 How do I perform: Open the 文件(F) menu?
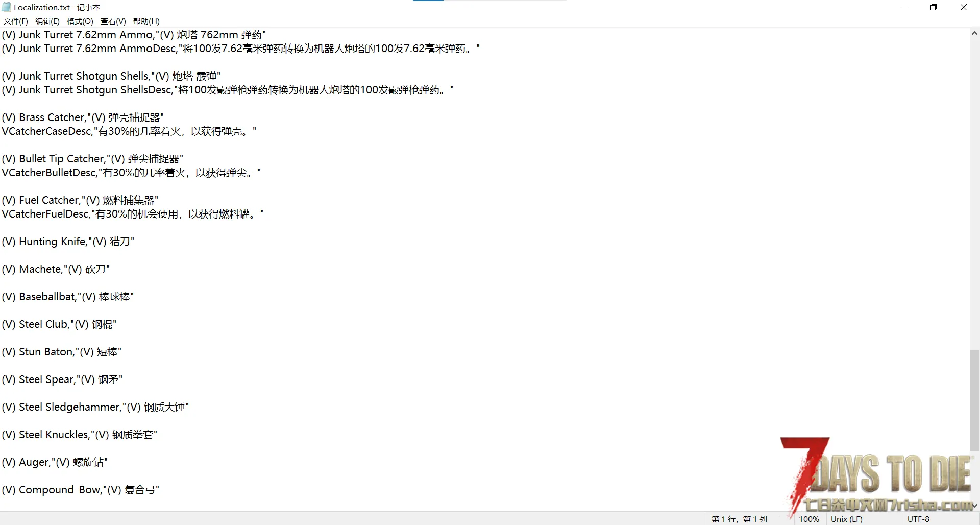pyautogui.click(x=16, y=21)
